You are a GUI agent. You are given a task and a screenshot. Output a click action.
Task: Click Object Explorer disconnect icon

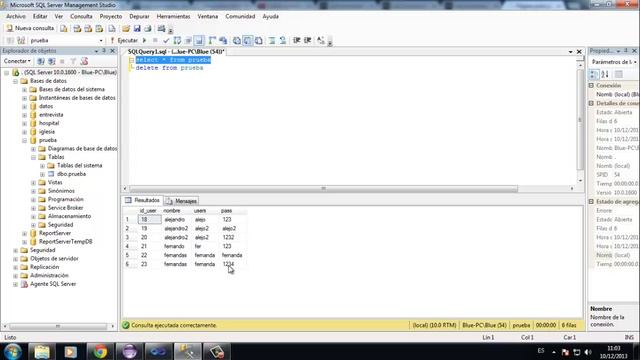(x=52, y=61)
